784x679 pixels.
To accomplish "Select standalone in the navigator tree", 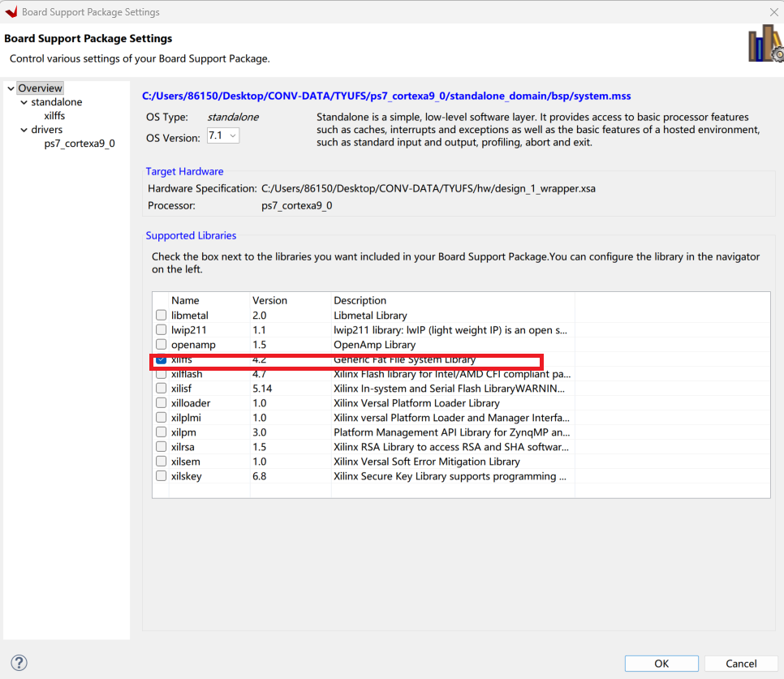I will [57, 102].
